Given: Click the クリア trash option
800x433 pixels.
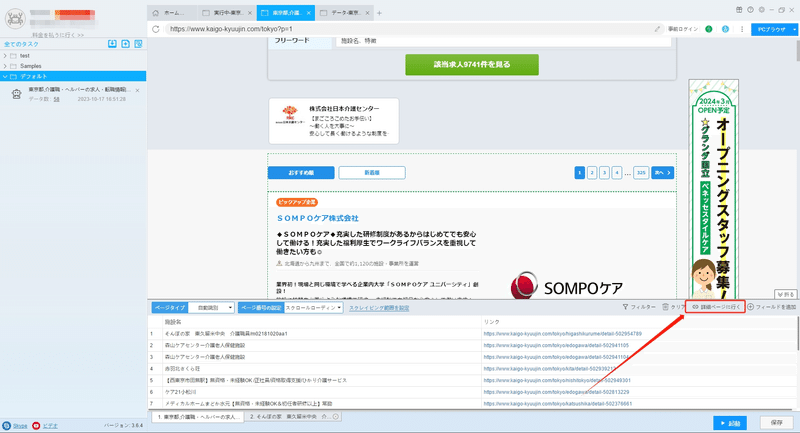Looking at the screenshot, I should [x=673, y=307].
